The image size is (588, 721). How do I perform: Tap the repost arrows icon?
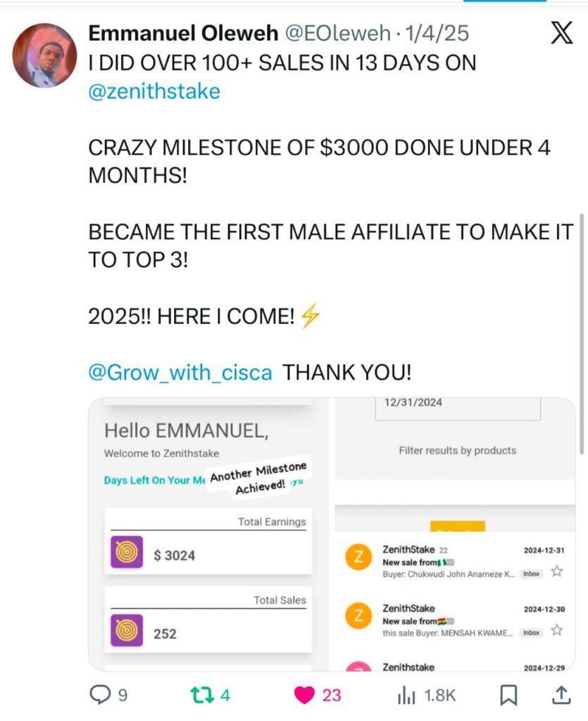coord(201,695)
